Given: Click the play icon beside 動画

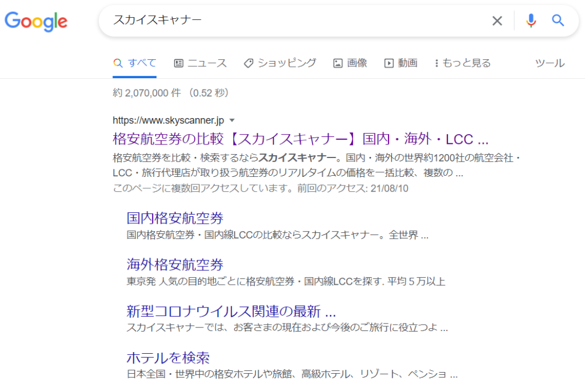Looking at the screenshot, I should click(388, 63).
